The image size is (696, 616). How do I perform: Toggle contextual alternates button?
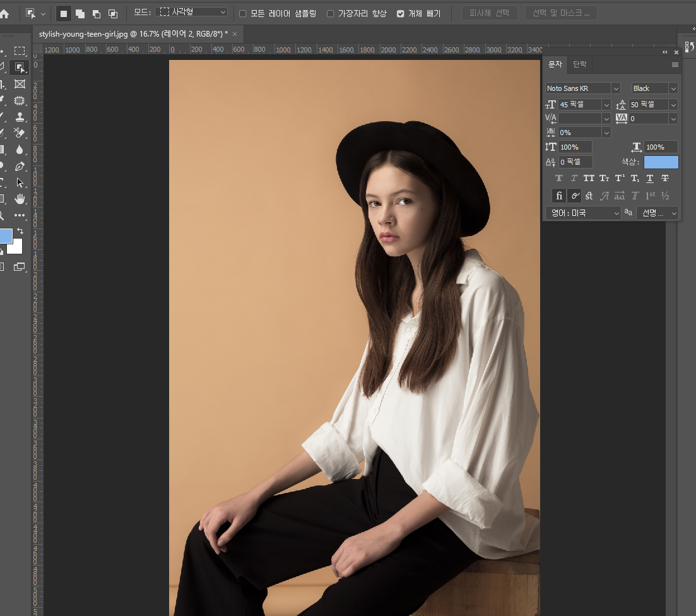pos(574,196)
